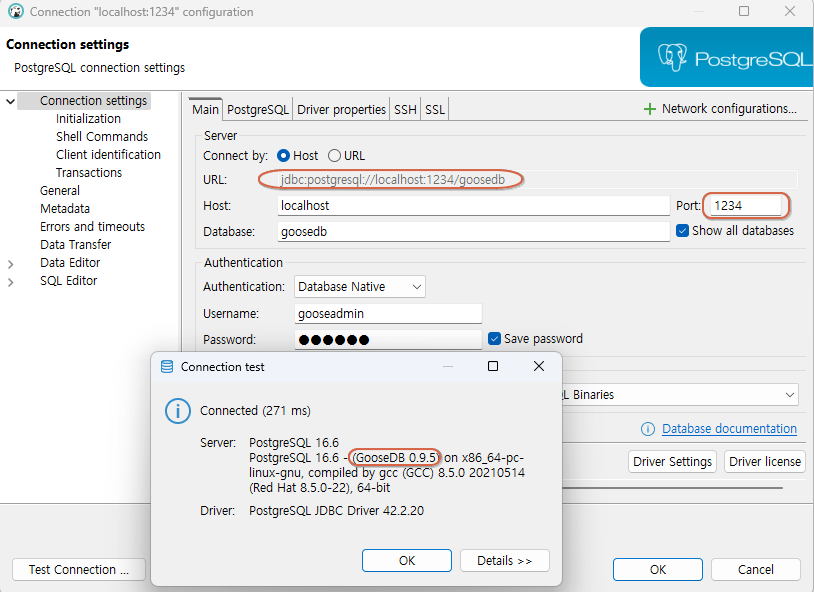This screenshot has width=814, height=592.
Task: Click the Test Connection button
Action: (79, 570)
